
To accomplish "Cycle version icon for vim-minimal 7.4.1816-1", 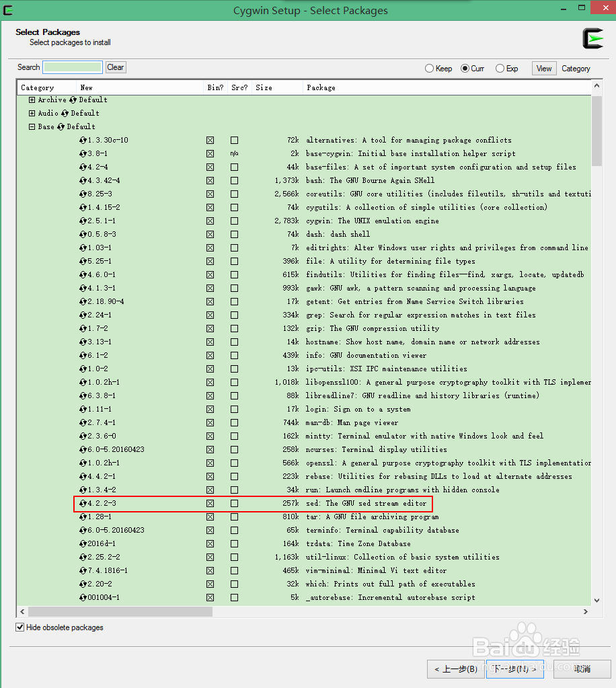I will [83, 570].
